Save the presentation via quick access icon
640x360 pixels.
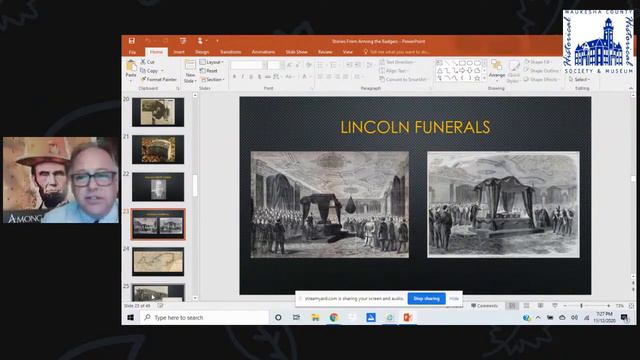point(131,40)
